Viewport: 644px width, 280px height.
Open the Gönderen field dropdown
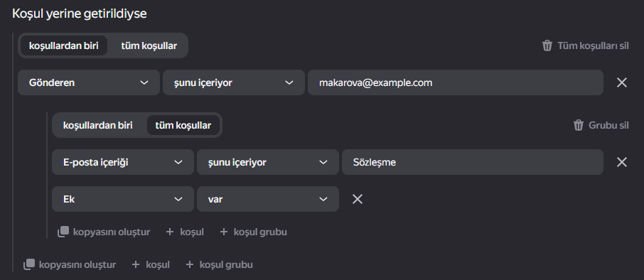coord(89,82)
